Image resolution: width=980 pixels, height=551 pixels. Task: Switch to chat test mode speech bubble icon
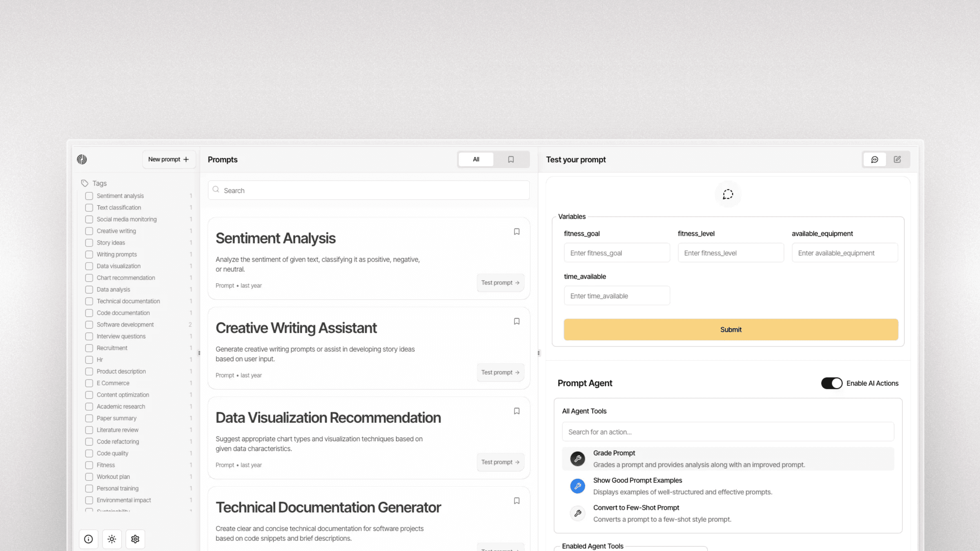click(874, 159)
